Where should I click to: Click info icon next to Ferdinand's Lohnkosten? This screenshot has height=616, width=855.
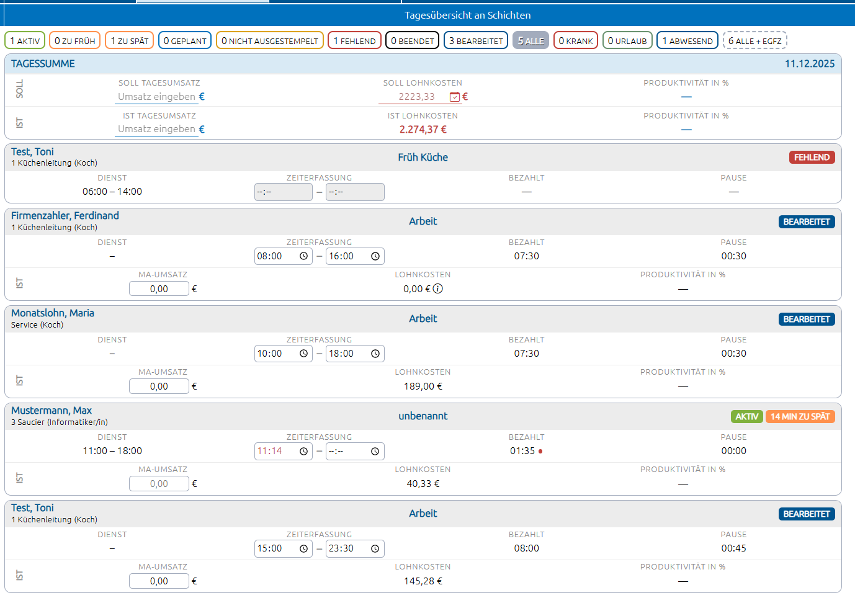pyautogui.click(x=438, y=288)
